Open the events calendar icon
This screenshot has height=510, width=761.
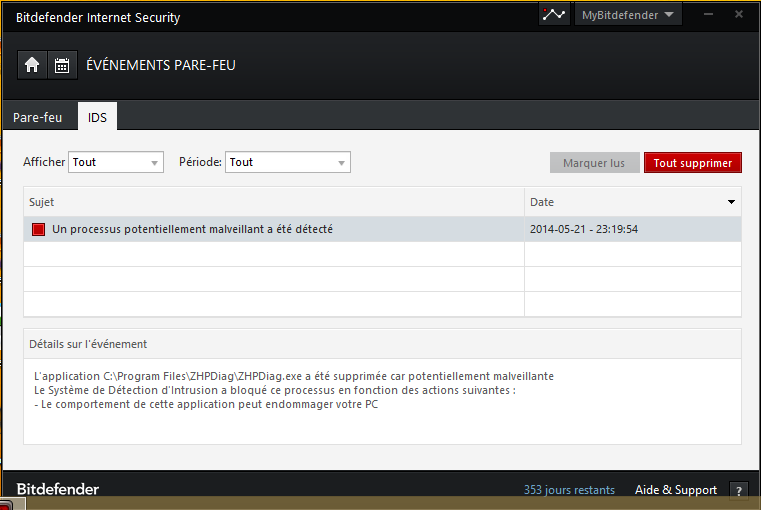(x=62, y=65)
